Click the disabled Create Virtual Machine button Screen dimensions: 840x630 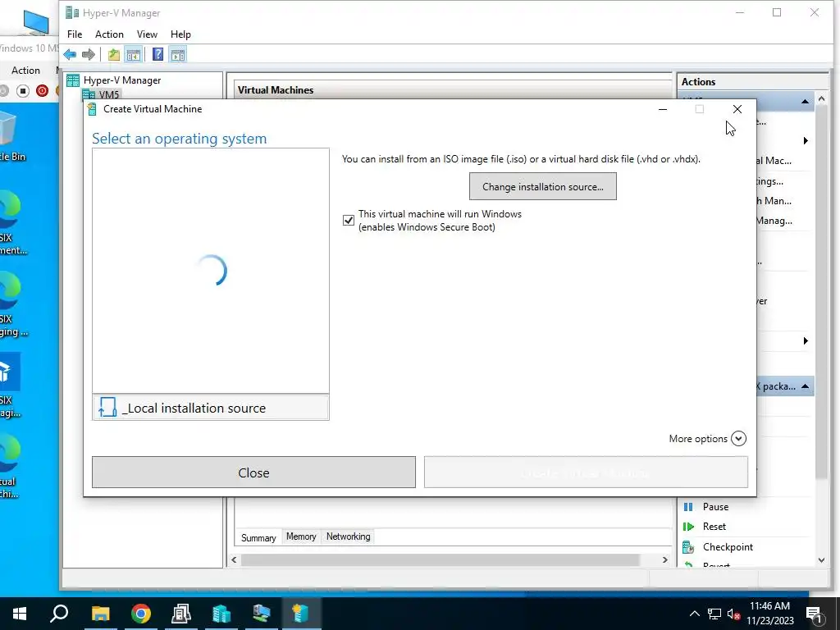(586, 472)
